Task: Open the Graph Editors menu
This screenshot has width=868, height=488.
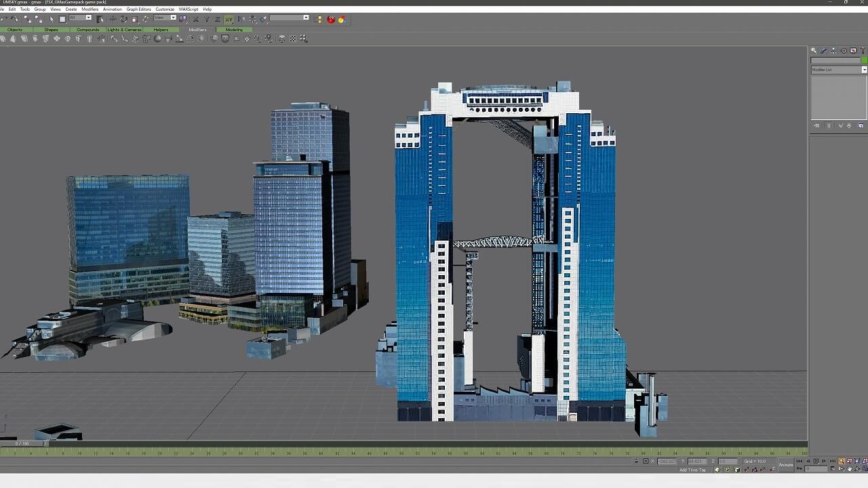Action: point(138,9)
